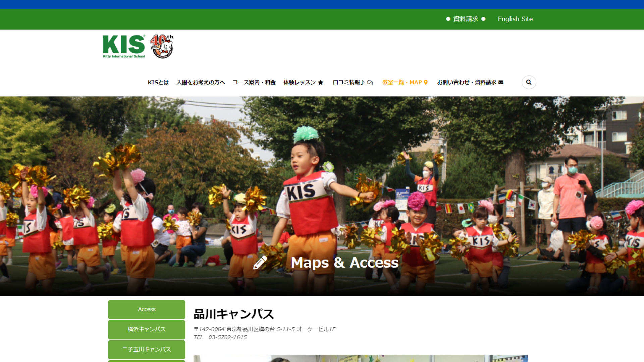Select the Access button in the sidebar
The width and height of the screenshot is (644, 362).
click(146, 309)
